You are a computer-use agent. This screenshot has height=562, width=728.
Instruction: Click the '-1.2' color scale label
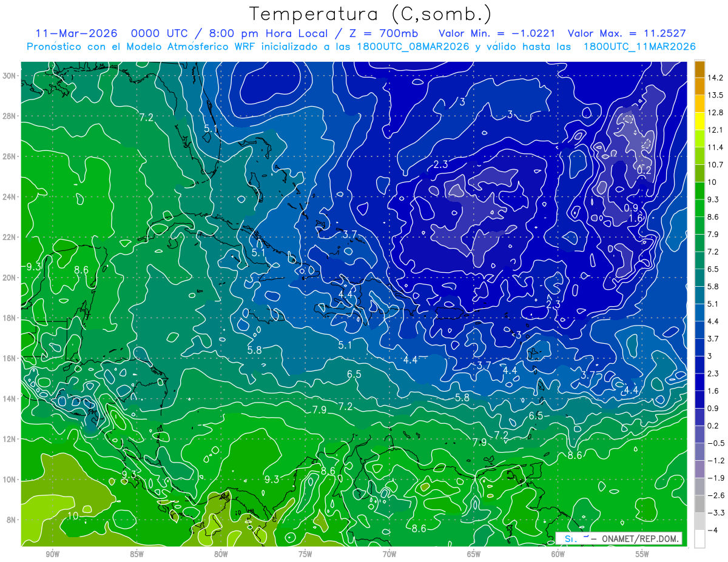716,461
